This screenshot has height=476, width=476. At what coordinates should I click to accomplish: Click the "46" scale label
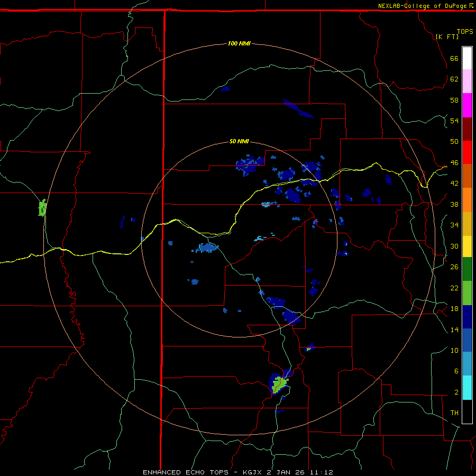pos(454,162)
